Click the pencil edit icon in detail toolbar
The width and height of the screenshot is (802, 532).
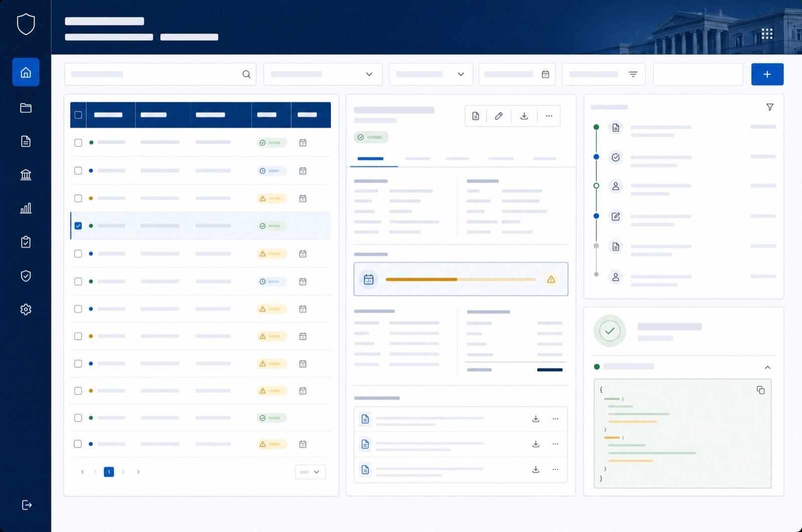pyautogui.click(x=498, y=116)
